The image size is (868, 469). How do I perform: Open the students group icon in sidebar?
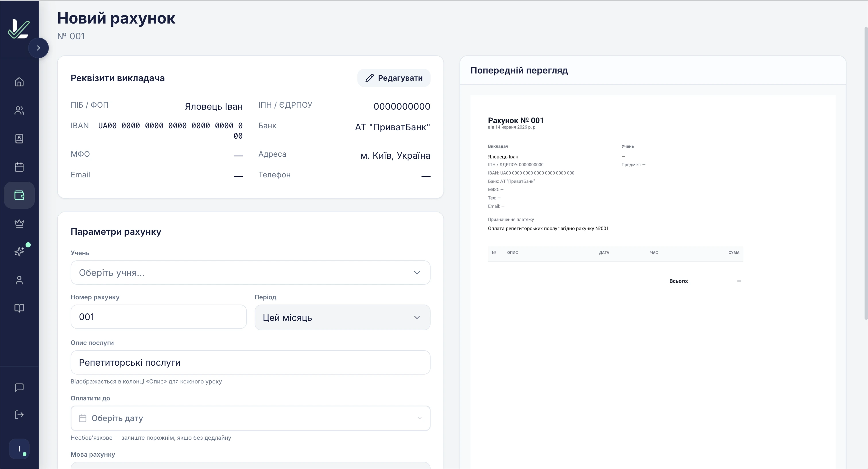tap(19, 111)
